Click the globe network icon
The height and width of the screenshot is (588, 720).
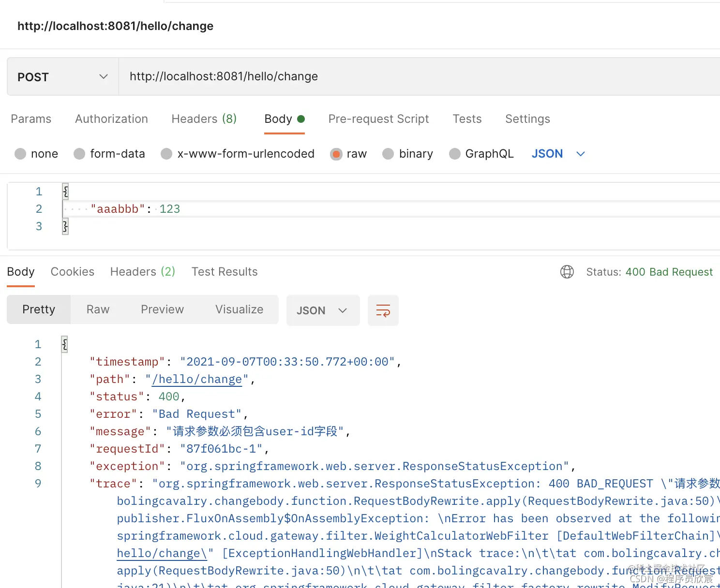tap(567, 272)
